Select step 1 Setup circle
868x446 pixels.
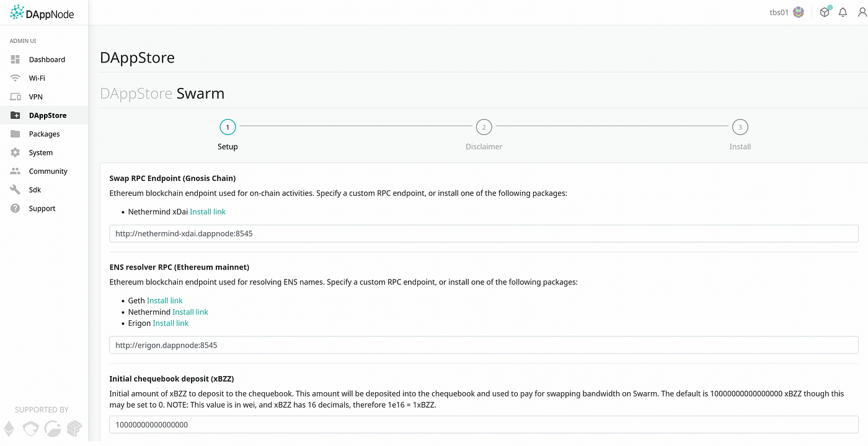tap(228, 127)
